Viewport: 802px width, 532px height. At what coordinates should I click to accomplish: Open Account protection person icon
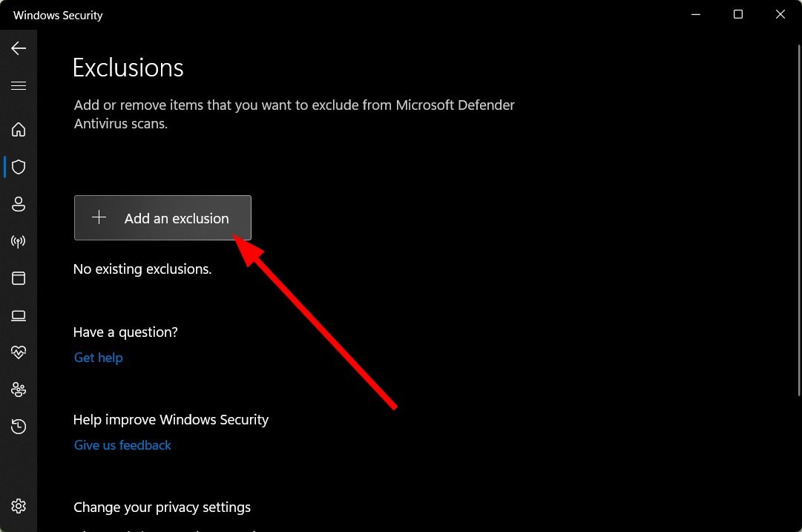[19, 204]
